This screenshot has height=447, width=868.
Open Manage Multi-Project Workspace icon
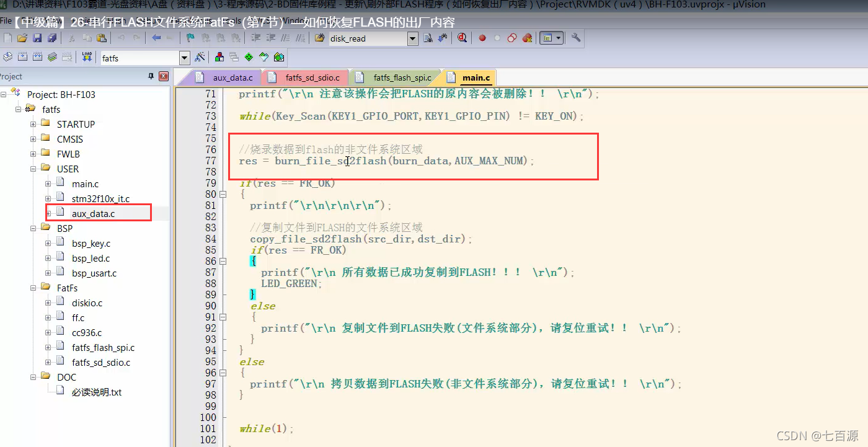pos(234,58)
